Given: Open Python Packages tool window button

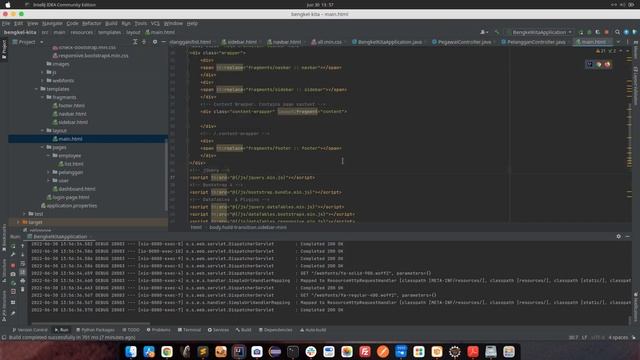Looking at the screenshot, I should pos(96,330).
